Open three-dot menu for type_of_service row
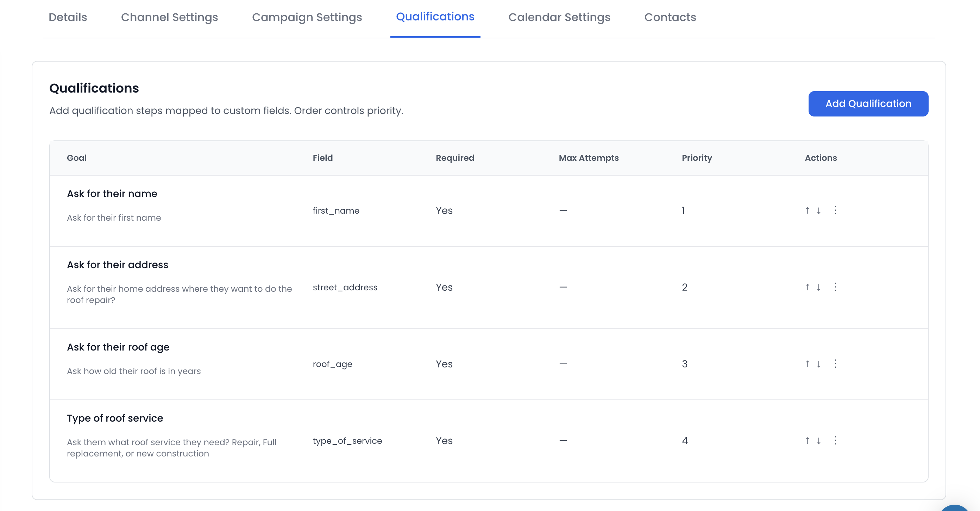The image size is (980, 511). pyautogui.click(x=835, y=441)
